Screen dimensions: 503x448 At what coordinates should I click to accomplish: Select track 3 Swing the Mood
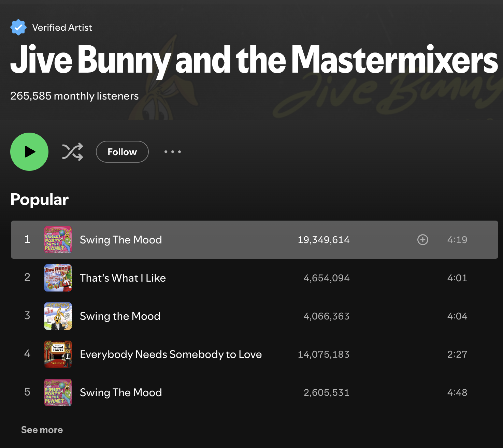click(255, 316)
